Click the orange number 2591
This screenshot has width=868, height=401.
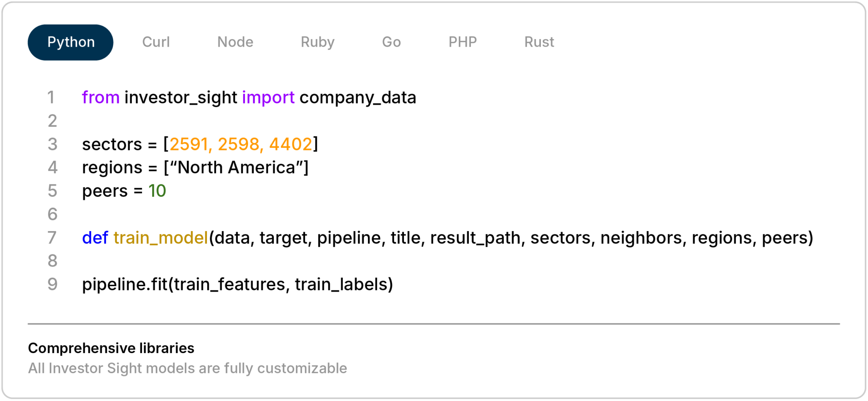point(189,144)
